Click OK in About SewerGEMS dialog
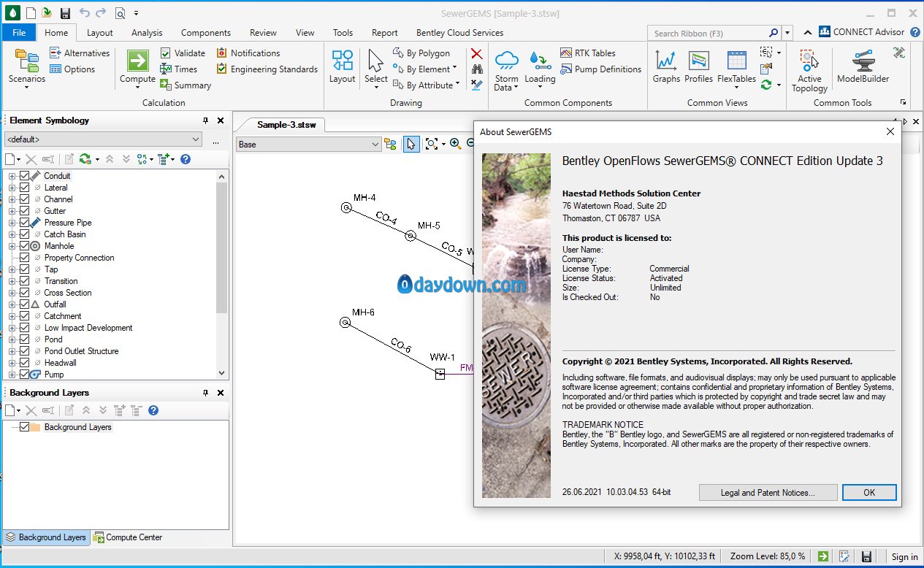Image resolution: width=924 pixels, height=568 pixels. point(869,492)
